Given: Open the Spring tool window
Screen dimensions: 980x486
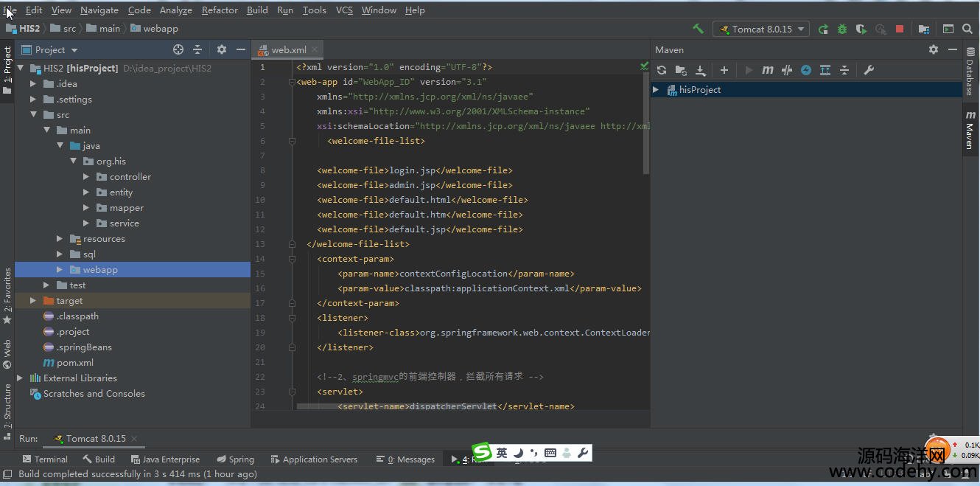Looking at the screenshot, I should pyautogui.click(x=234, y=459).
